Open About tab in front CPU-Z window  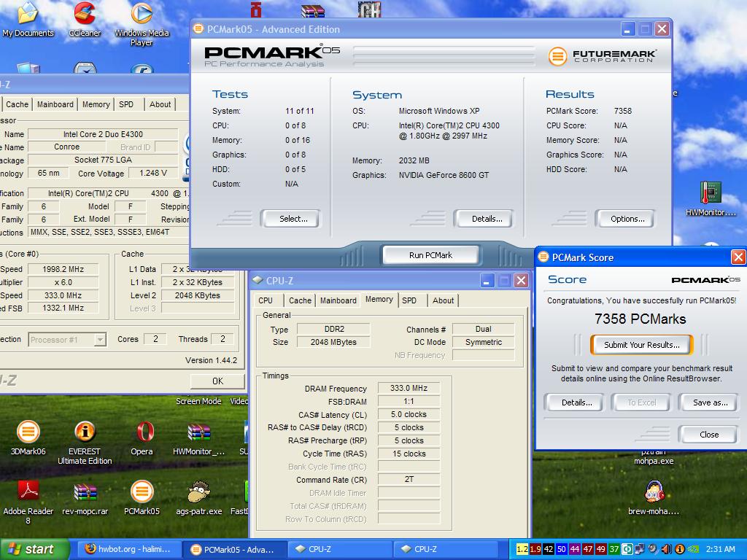pos(443,300)
